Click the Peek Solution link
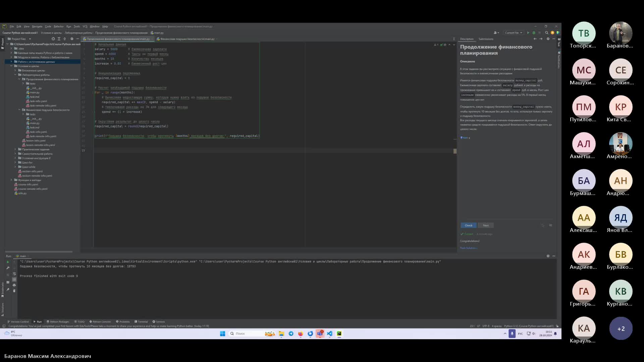 [469, 248]
